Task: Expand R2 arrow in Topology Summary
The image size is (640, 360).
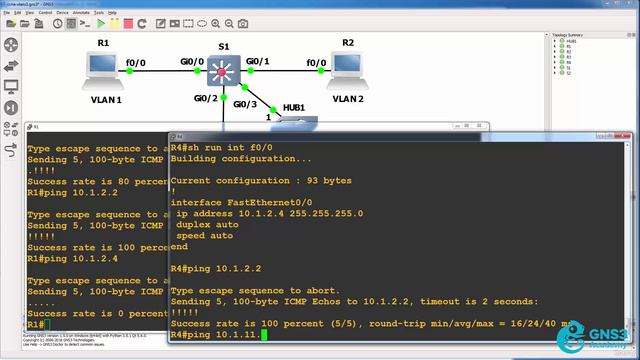Action: click(x=555, y=52)
